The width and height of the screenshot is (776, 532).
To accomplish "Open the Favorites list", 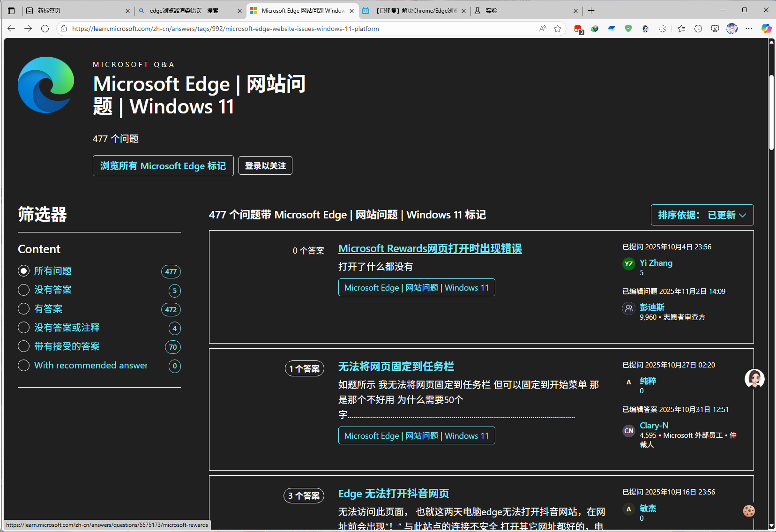I will (x=681, y=29).
